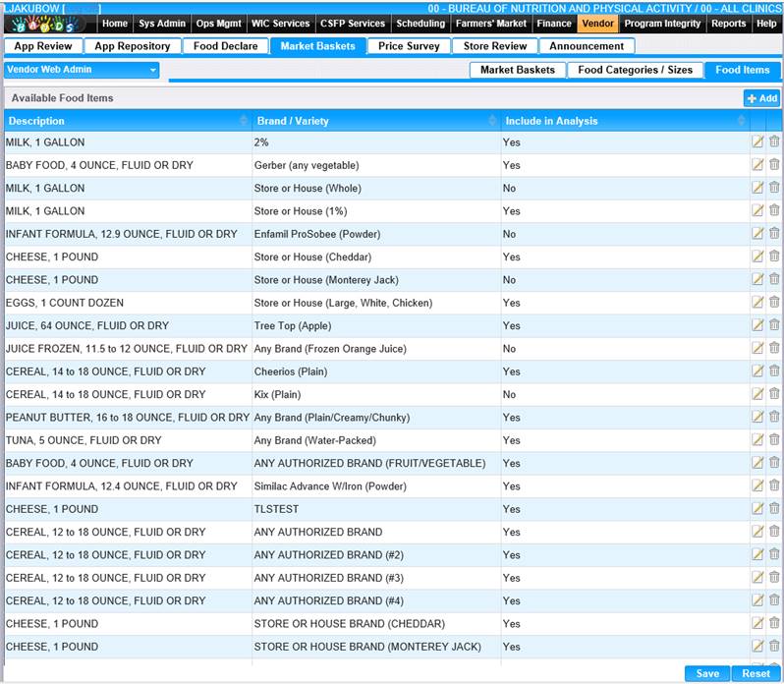The image size is (784, 684).
Task: Edit the ANY AUTHORIZED BRAND (FRUIT/VEGETABLE) row
Action: pyautogui.click(x=757, y=464)
